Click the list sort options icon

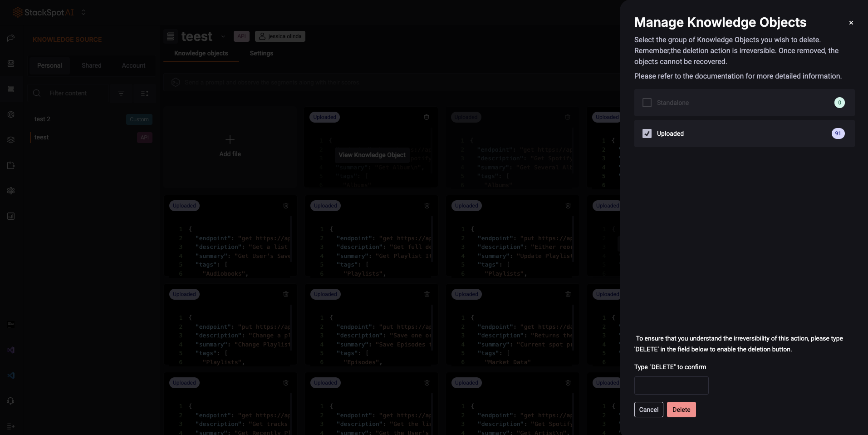[144, 94]
